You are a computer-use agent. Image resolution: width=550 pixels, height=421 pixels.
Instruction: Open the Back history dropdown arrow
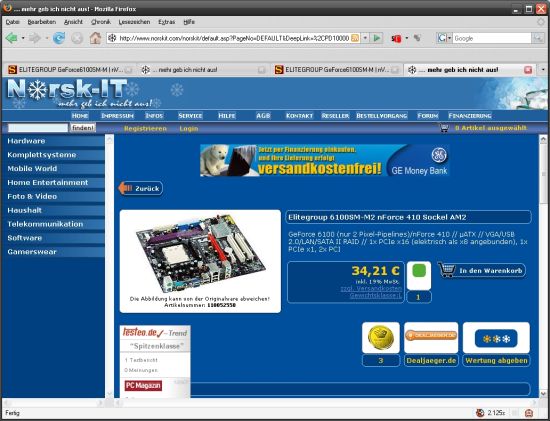coord(23,38)
